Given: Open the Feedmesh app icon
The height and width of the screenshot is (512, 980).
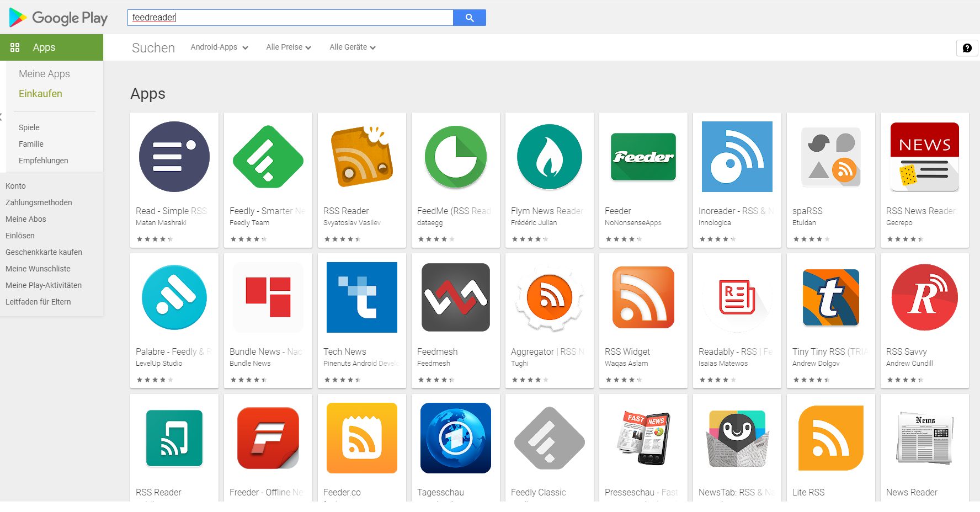Looking at the screenshot, I should tap(455, 297).
